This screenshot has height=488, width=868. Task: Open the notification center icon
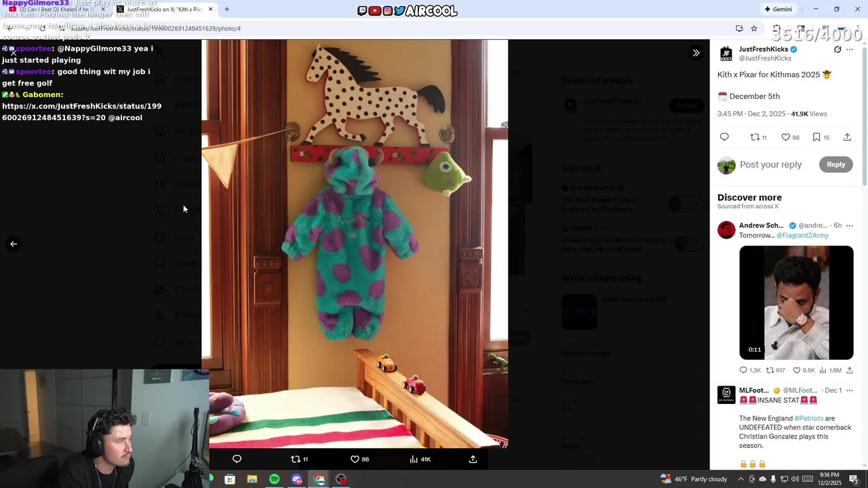(854, 479)
